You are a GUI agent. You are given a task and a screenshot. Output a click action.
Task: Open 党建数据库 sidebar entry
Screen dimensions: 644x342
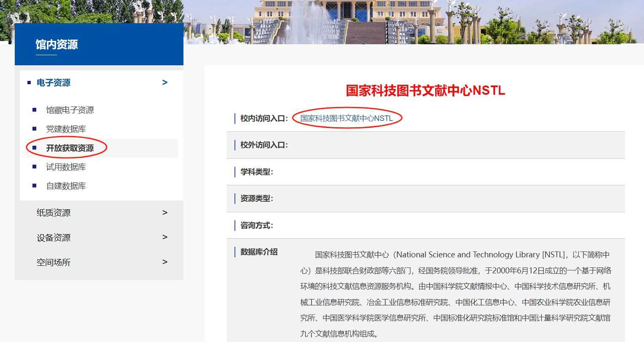(x=66, y=129)
